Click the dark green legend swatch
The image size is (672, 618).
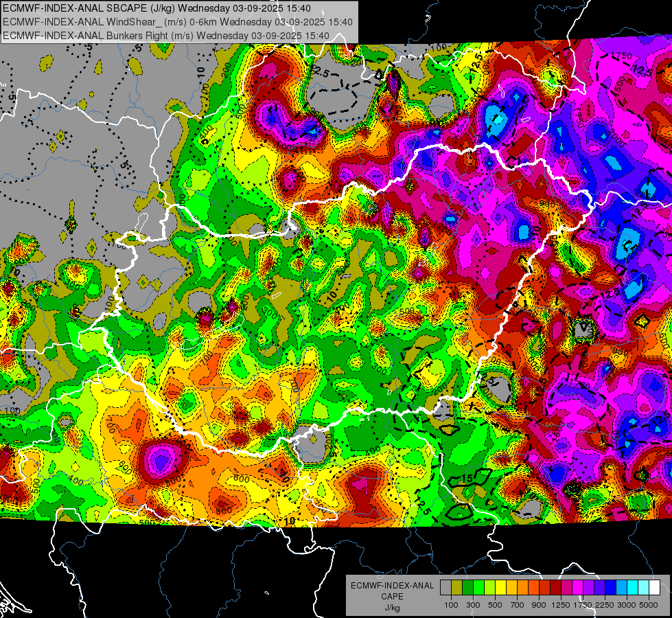tap(468, 588)
